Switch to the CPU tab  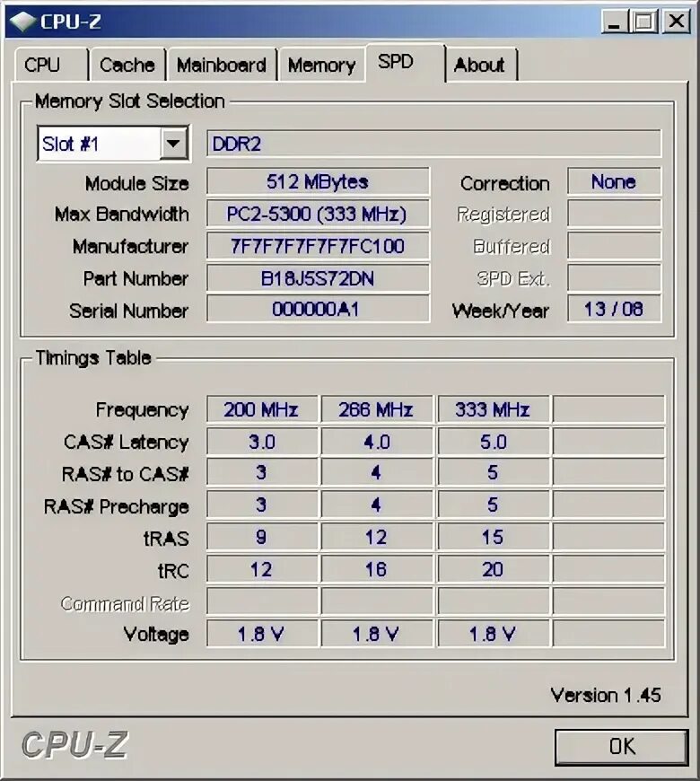52,65
